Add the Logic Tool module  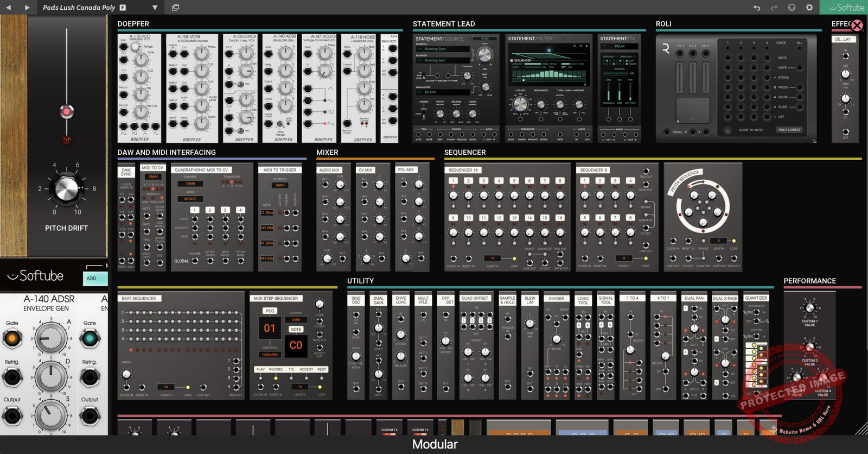coord(583,346)
